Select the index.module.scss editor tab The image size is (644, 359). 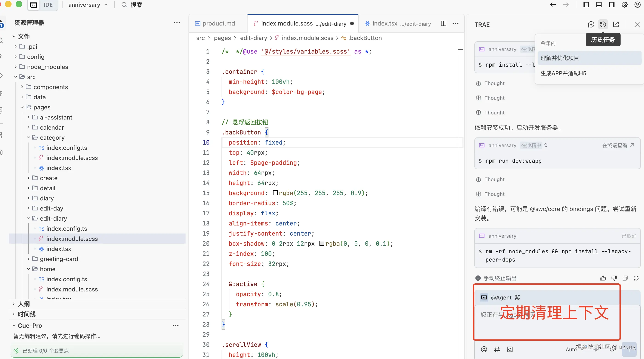coord(303,23)
